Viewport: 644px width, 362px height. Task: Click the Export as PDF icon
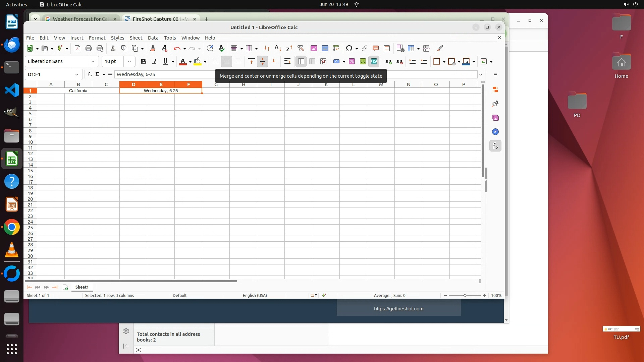pyautogui.click(x=77, y=48)
